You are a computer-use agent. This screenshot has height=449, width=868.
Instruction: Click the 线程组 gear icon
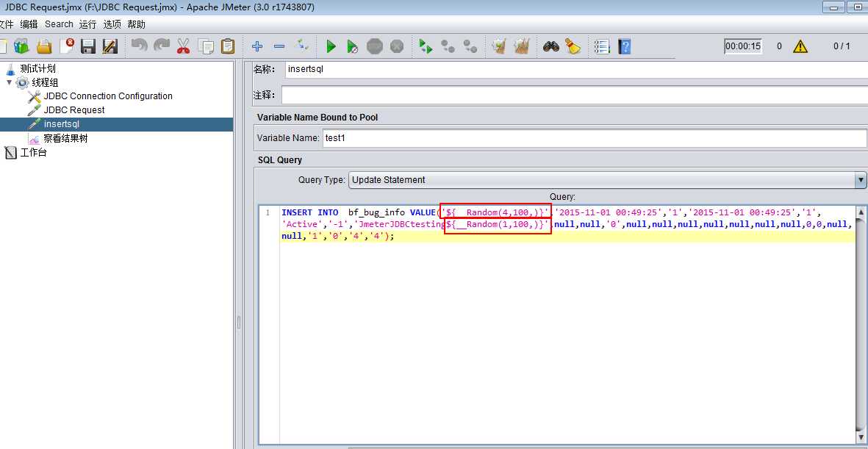point(22,82)
